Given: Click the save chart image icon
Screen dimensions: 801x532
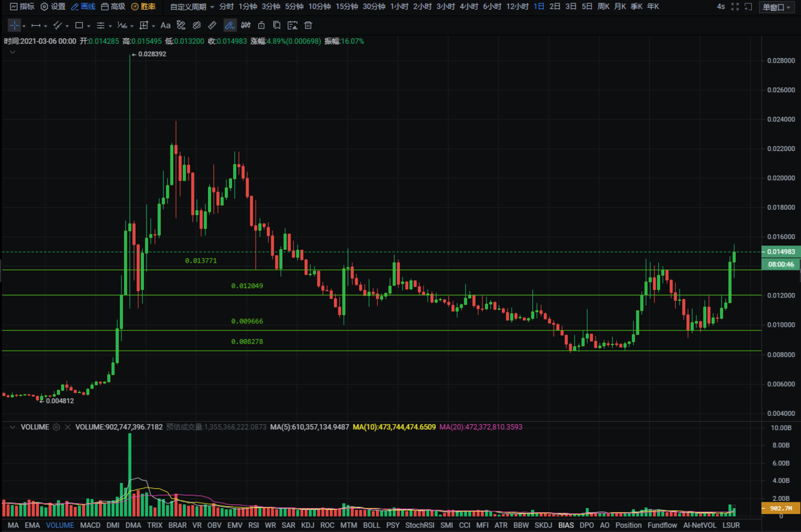Looking at the screenshot, I should pos(293,25).
